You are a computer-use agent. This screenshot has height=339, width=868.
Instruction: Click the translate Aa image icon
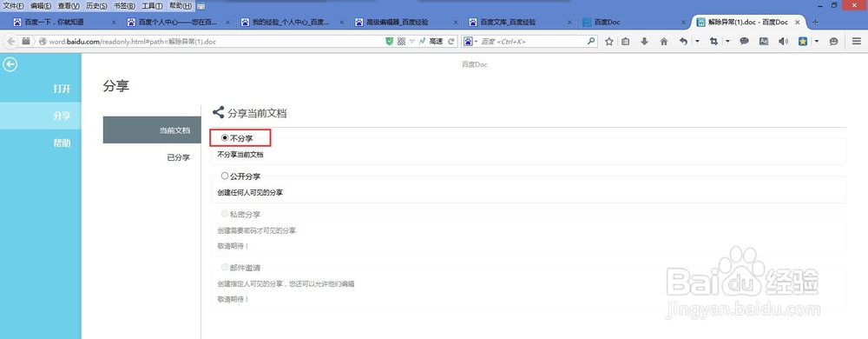(x=763, y=41)
